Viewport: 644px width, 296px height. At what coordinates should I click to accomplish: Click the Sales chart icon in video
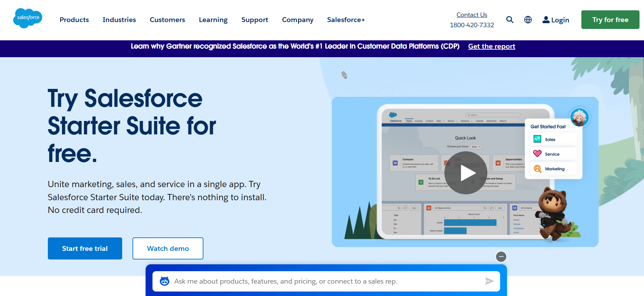[537, 139]
